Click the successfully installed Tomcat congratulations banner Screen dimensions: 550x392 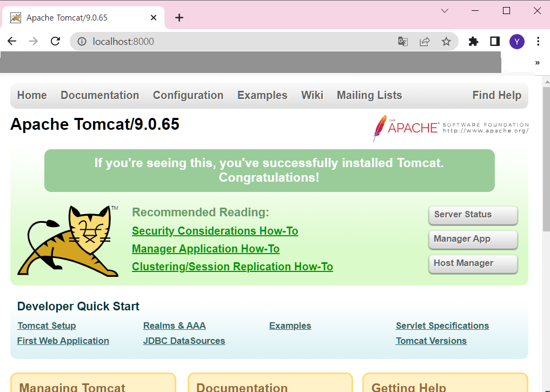pos(269,170)
